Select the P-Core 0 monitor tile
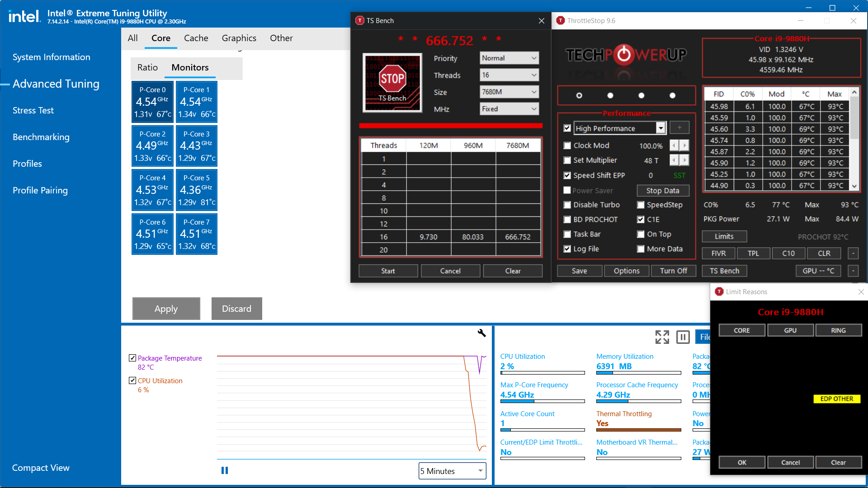This screenshot has width=868, height=488. 153,102
